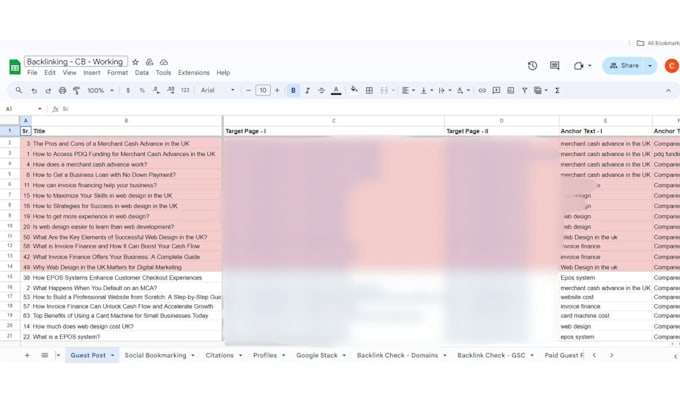This screenshot has width=680, height=404.
Task: Open the fill color paint bucket
Action: click(x=354, y=90)
